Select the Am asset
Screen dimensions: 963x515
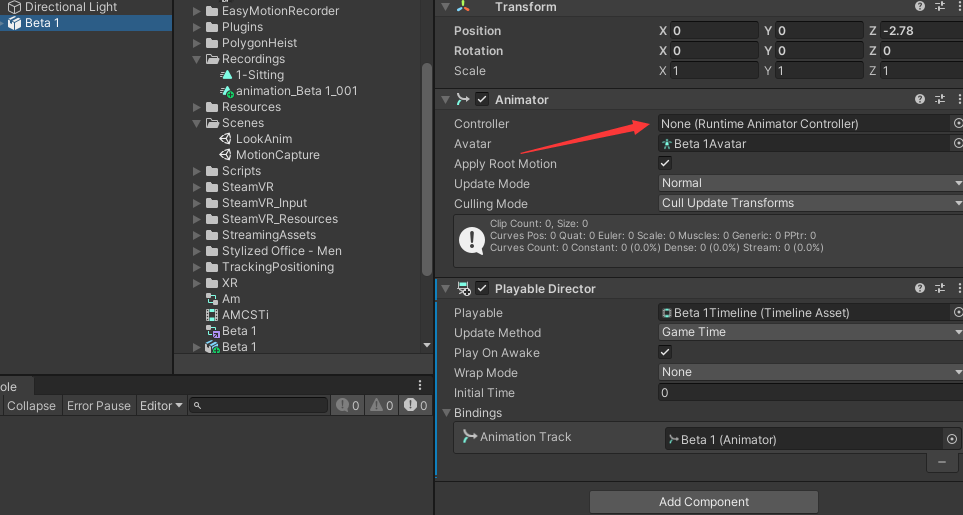[x=224, y=299]
